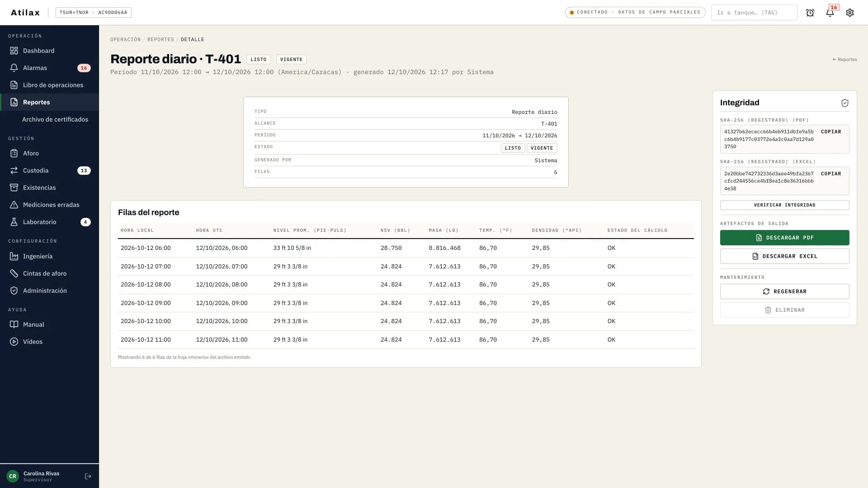Click Verificar integridad button
Viewport: 868px width, 488px height.
point(784,205)
